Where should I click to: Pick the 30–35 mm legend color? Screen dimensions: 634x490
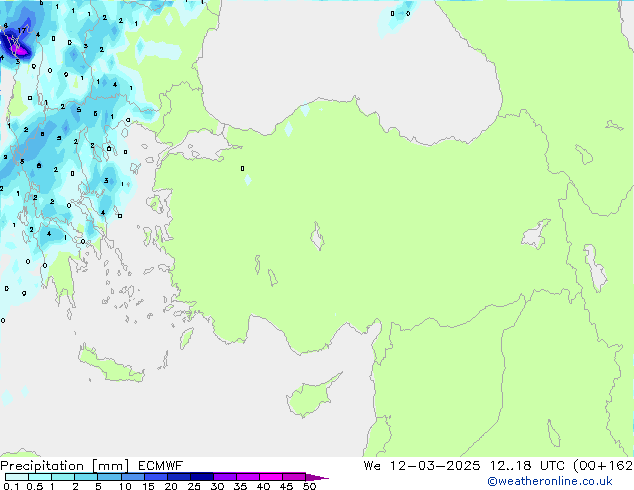pyautogui.click(x=224, y=477)
